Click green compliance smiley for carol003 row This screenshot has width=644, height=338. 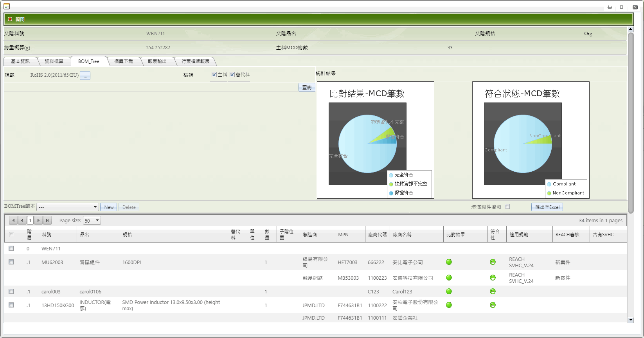[x=493, y=291]
